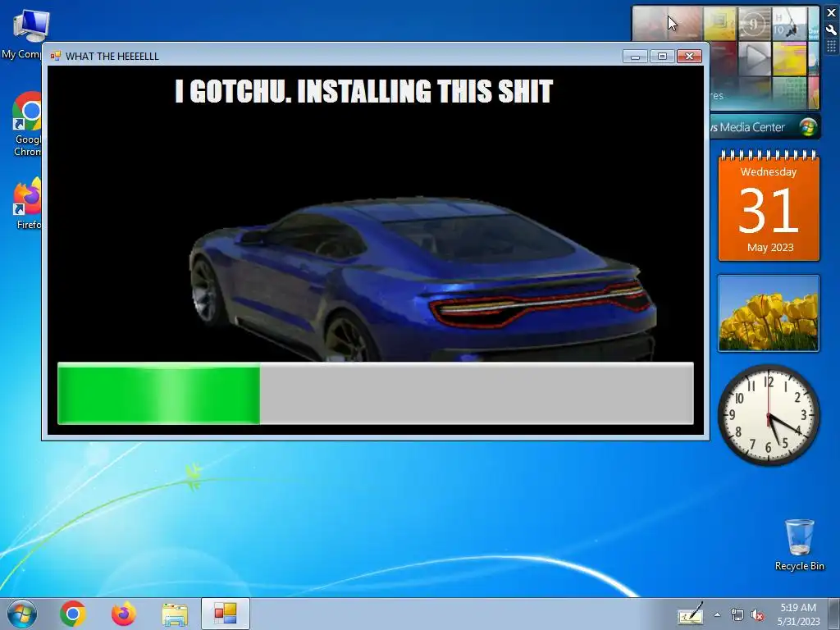840x630 pixels.
Task: Click the installer window's title bar icon
Action: tap(55, 56)
